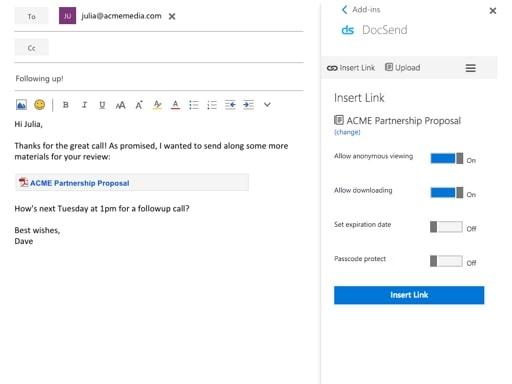Click the Cc recipients field
Viewport: 512px width, 384px height.
point(177,47)
